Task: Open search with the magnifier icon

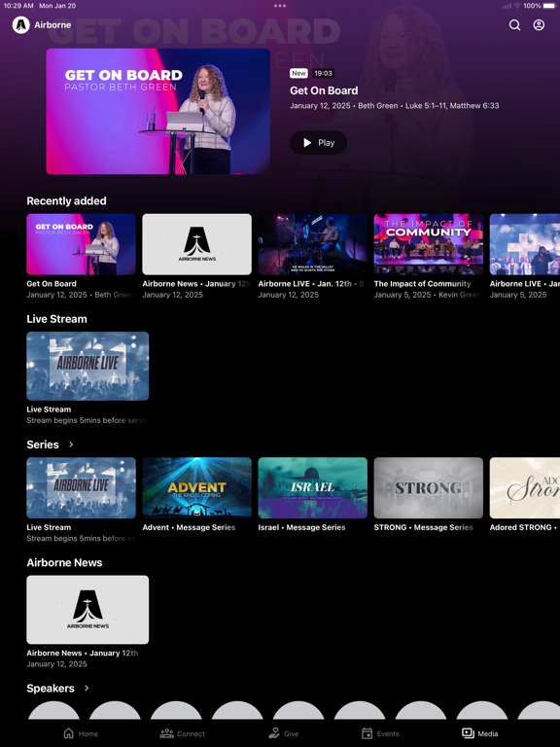Action: 514,24
